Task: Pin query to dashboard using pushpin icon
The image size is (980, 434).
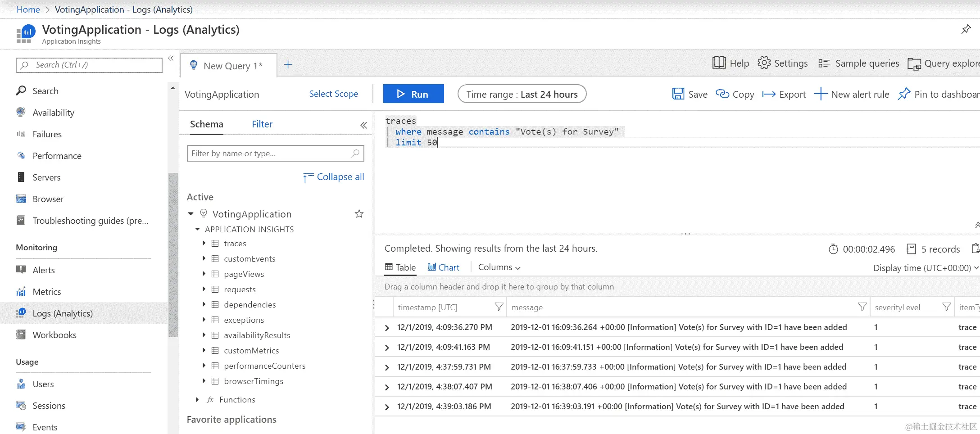Action: click(x=904, y=94)
